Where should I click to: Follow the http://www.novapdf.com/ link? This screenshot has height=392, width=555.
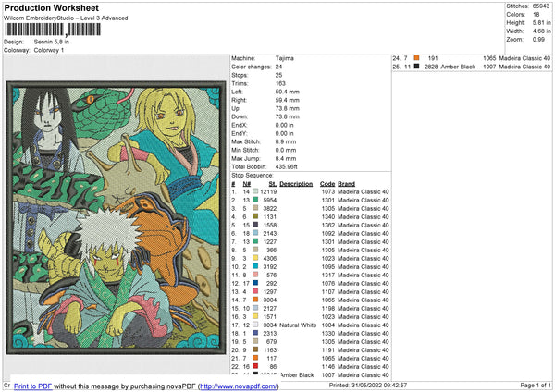click(239, 386)
